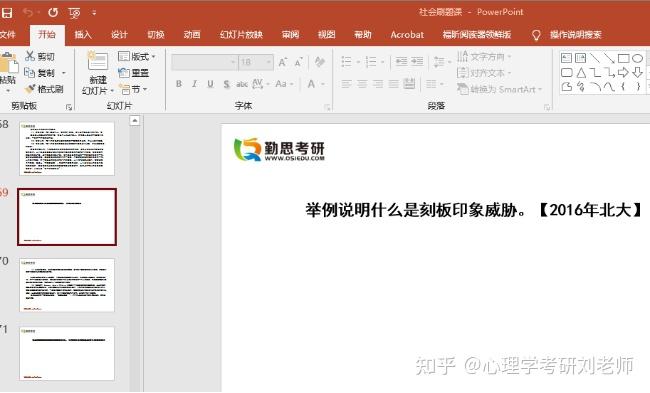Toggle center text alignment
Viewport: 650px width, 393px height.
(x=362, y=84)
